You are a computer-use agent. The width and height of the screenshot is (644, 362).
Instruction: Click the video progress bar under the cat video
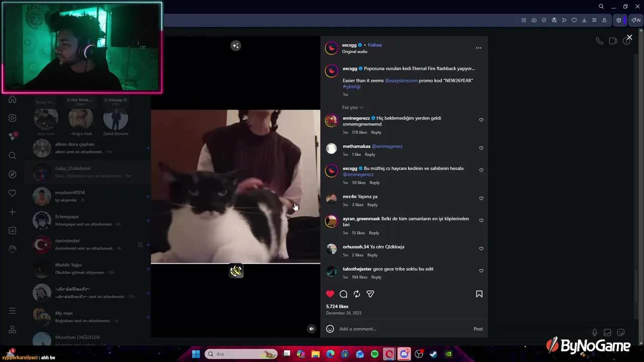pos(235,263)
